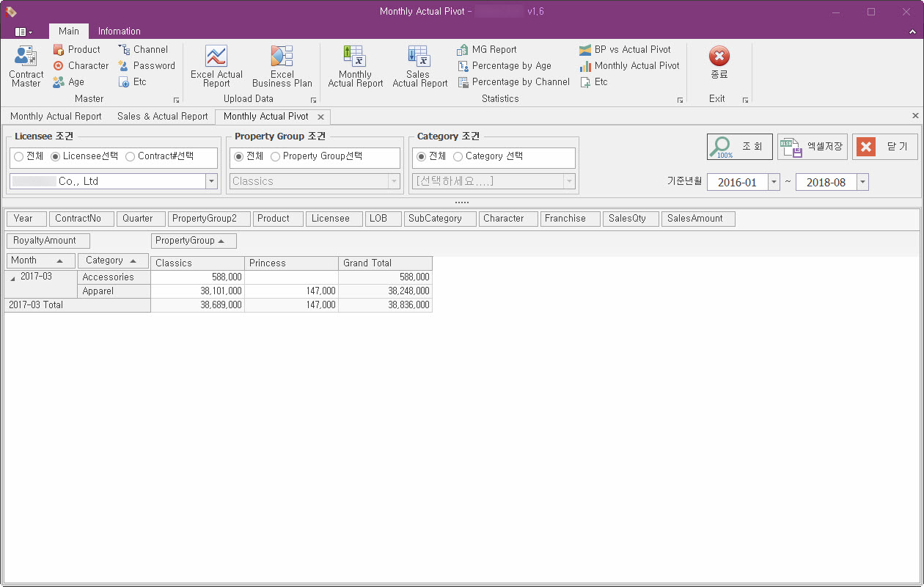This screenshot has width=924, height=587.
Task: Click the 닫기 close button
Action: 884,147
